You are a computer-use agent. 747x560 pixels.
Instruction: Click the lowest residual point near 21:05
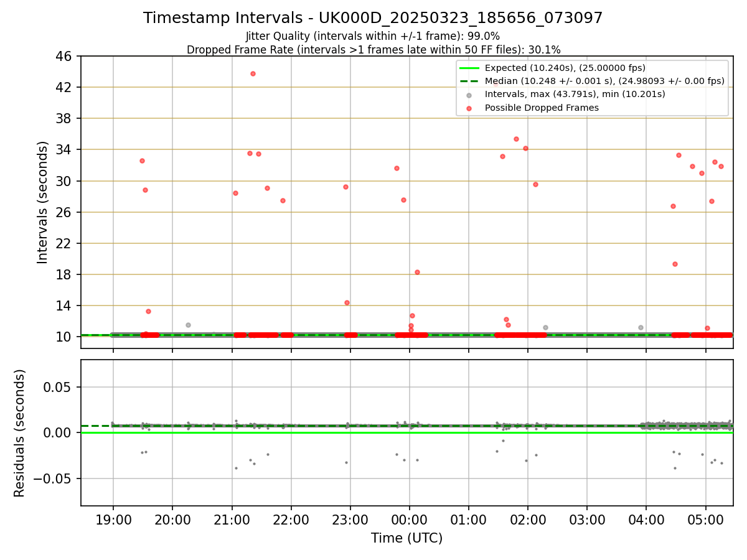pyautogui.click(x=236, y=468)
